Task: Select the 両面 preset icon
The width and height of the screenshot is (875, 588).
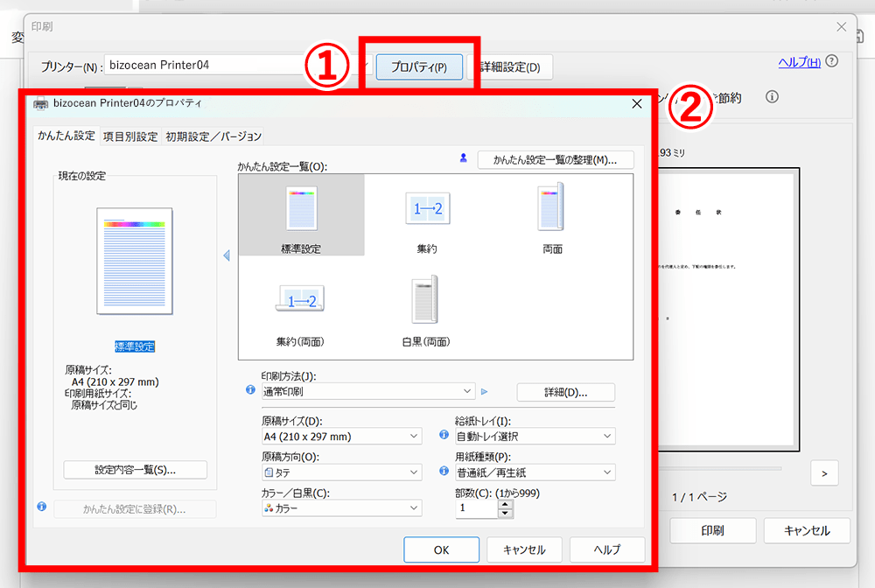Action: pos(551,207)
